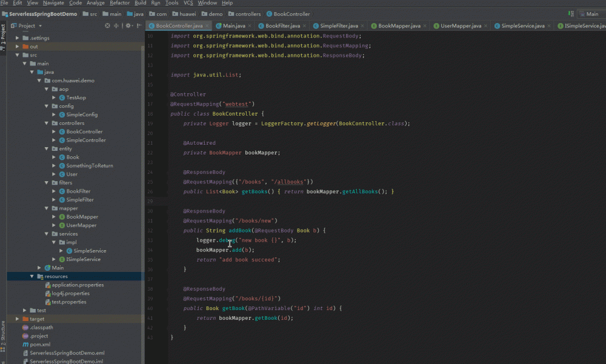Collapse the getBook method with the fold marker

(x=164, y=308)
